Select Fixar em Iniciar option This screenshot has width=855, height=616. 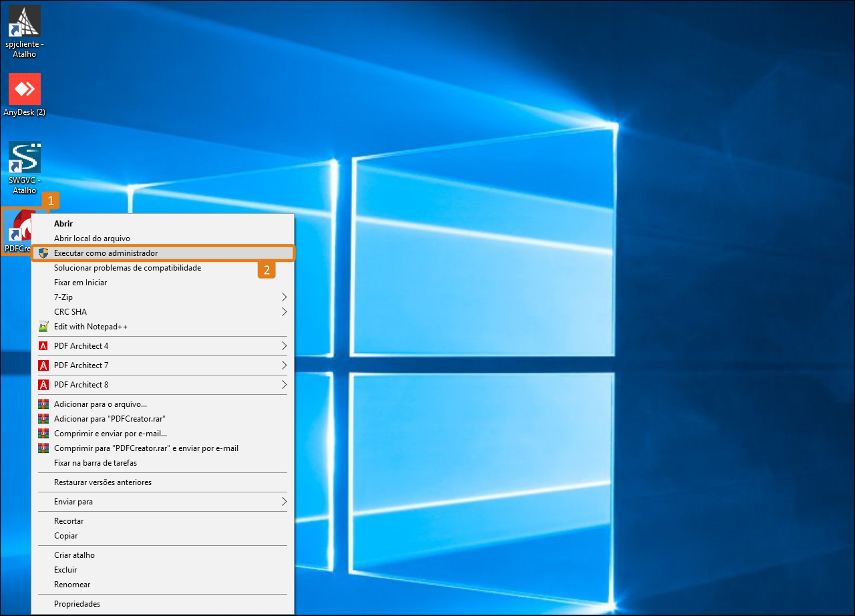click(x=80, y=283)
